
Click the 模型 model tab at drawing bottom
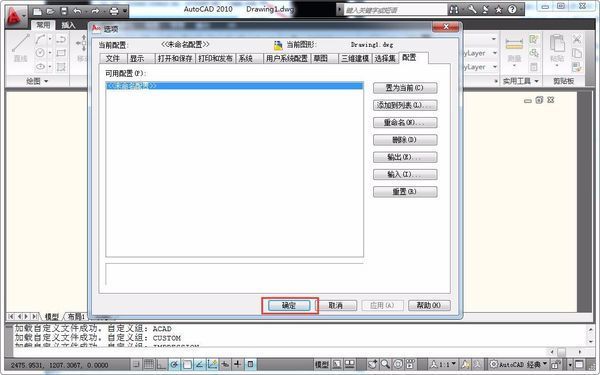(x=52, y=316)
